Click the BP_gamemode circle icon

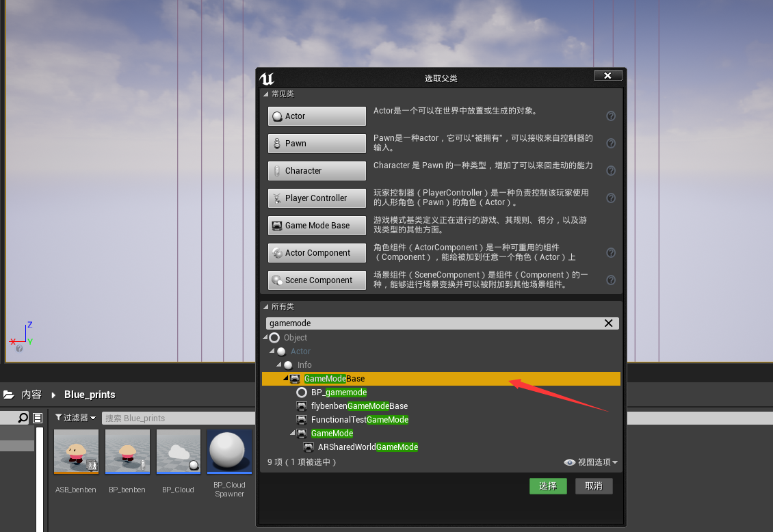(x=302, y=393)
